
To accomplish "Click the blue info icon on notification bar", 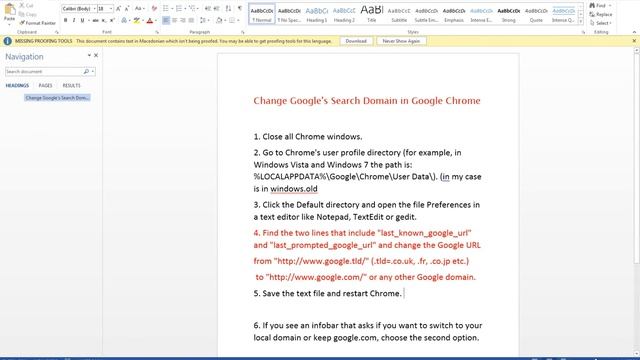I will pyautogui.click(x=7, y=41).
